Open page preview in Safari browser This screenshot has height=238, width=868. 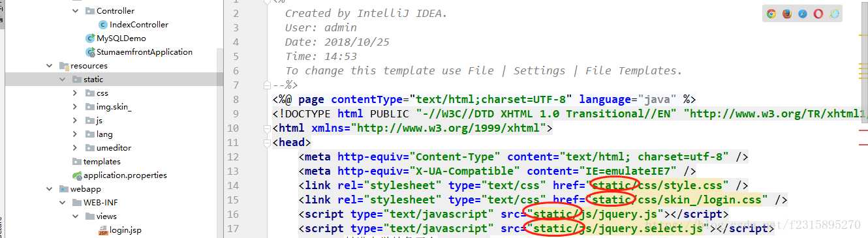803,14
